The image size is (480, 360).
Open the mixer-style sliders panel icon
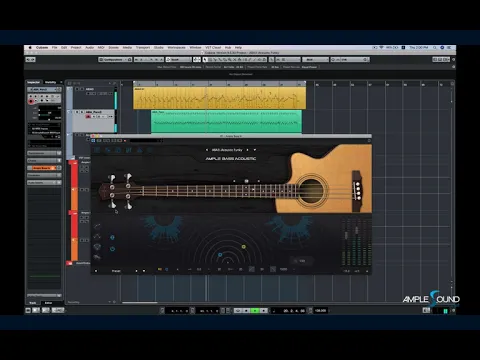click(129, 150)
